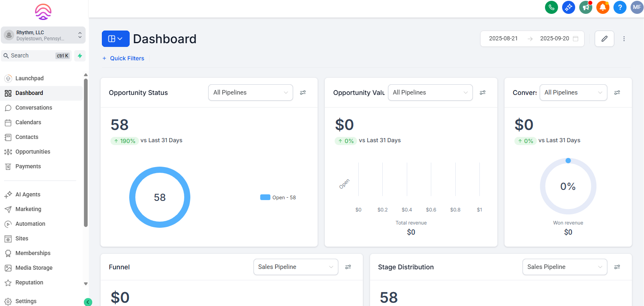Click the green lightning bolt quick actions icon
644x306 pixels.
(x=80, y=56)
